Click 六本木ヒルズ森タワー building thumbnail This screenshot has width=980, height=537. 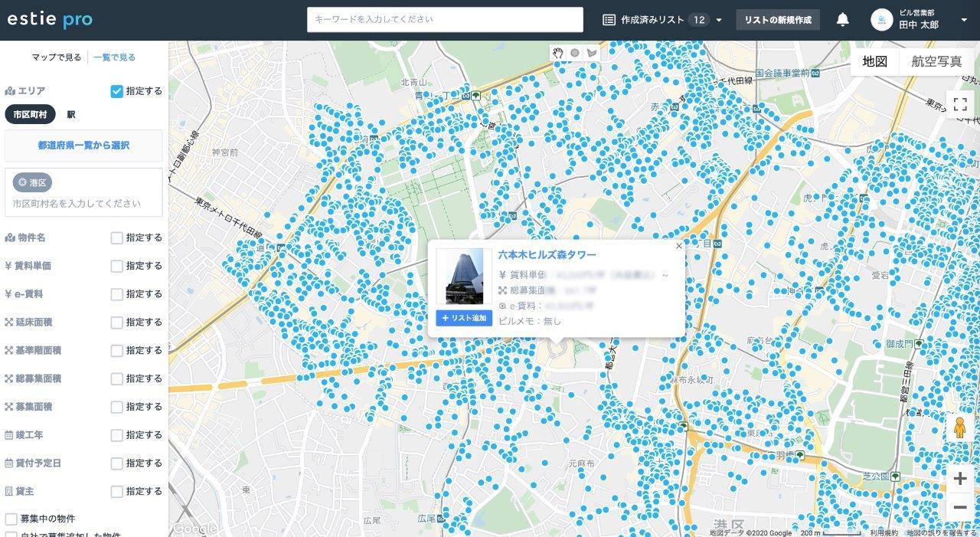point(464,277)
